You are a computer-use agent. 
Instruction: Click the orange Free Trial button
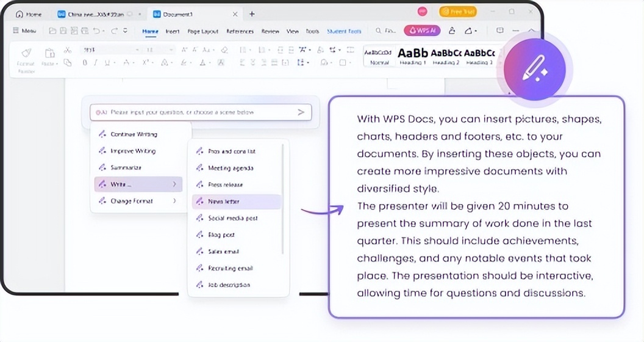click(458, 12)
